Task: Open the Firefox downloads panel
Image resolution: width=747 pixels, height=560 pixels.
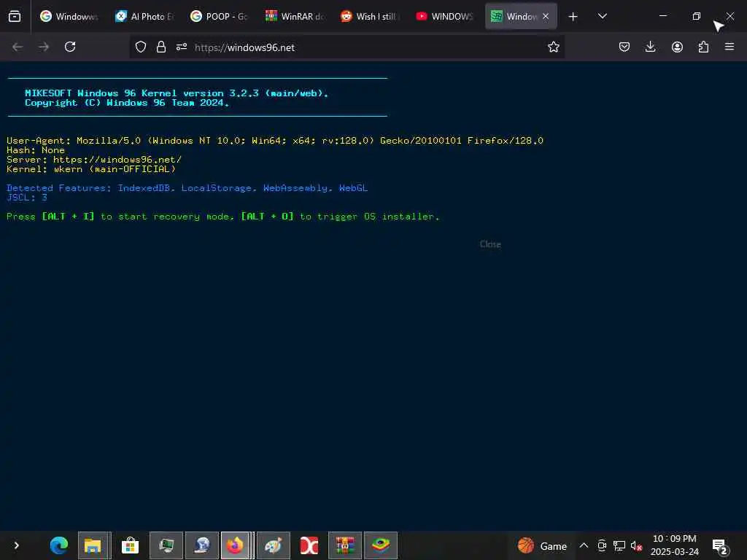Action: [x=650, y=47]
